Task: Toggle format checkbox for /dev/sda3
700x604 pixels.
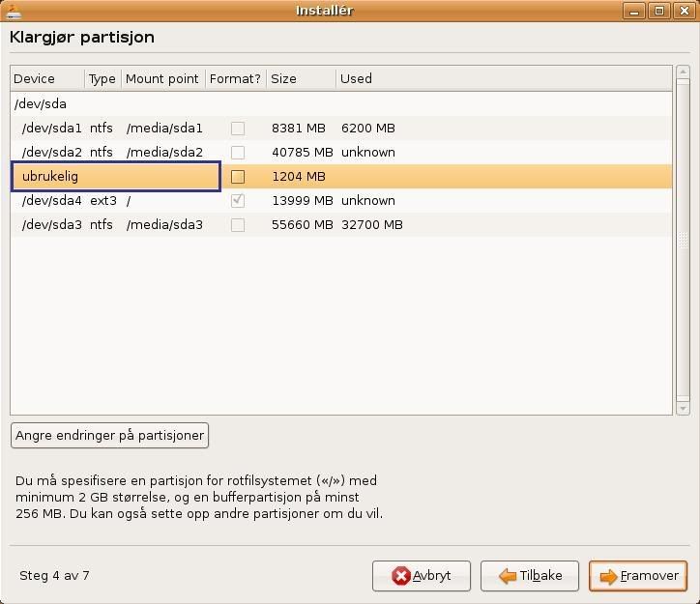Action: coord(238,225)
